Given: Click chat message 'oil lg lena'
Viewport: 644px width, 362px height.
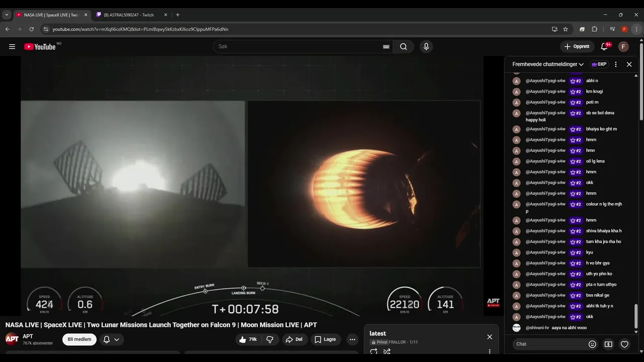Looking at the screenshot, I should pyautogui.click(x=595, y=161).
